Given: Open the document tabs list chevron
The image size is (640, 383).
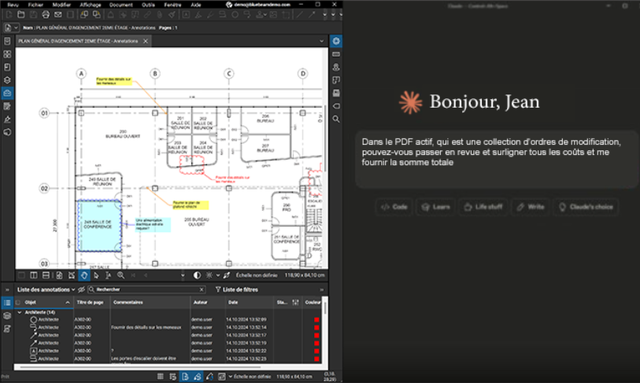Looking at the screenshot, I should pyautogui.click(x=322, y=41).
